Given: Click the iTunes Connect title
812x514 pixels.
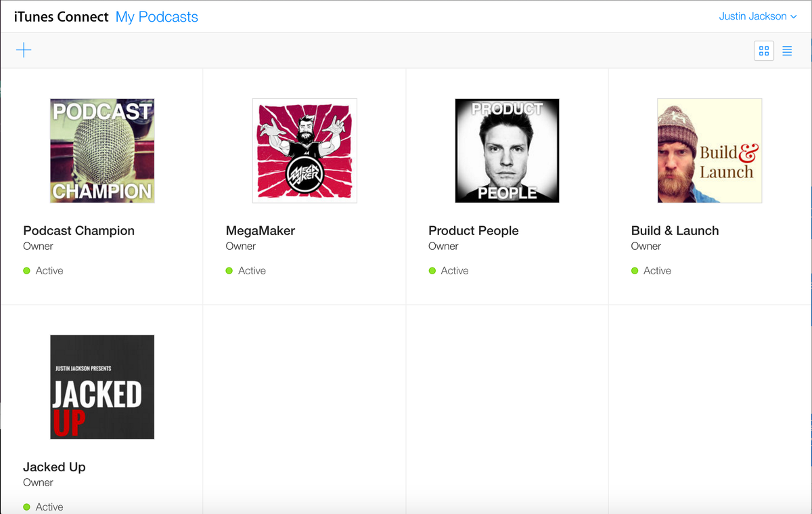Looking at the screenshot, I should pyautogui.click(x=61, y=17).
